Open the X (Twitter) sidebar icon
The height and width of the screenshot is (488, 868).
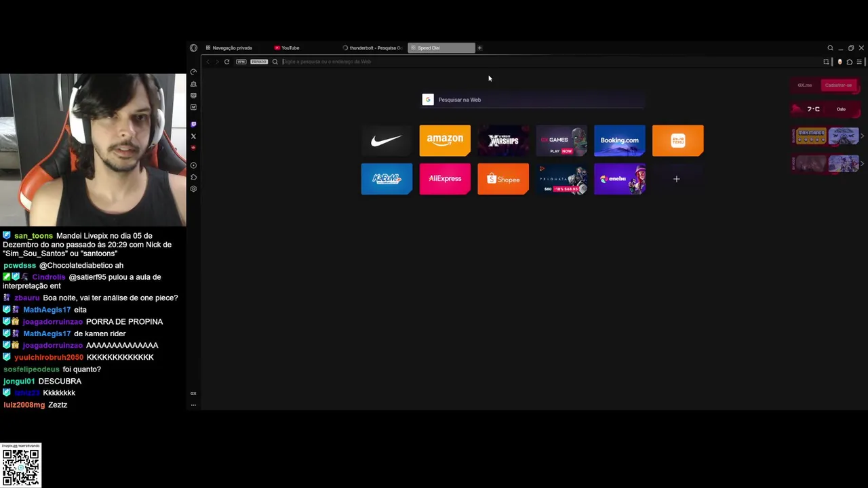coord(193,136)
